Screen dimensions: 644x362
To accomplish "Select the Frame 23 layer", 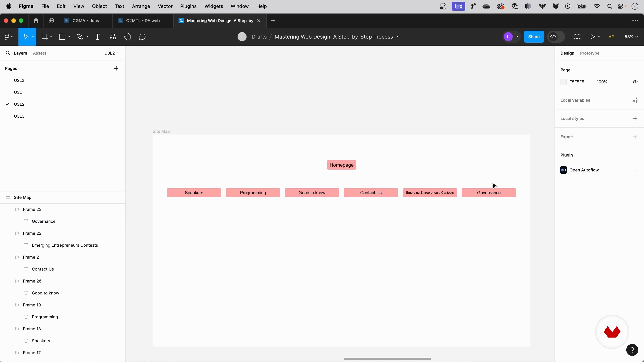I will coord(63,209).
